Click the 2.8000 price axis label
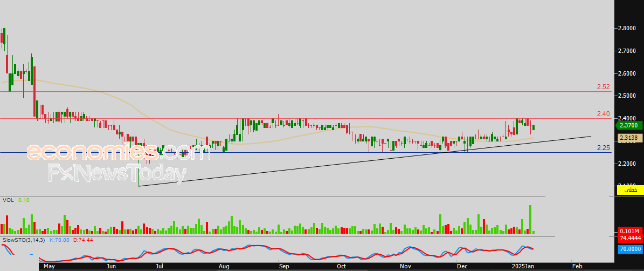This screenshot has height=271, width=644. point(628,29)
